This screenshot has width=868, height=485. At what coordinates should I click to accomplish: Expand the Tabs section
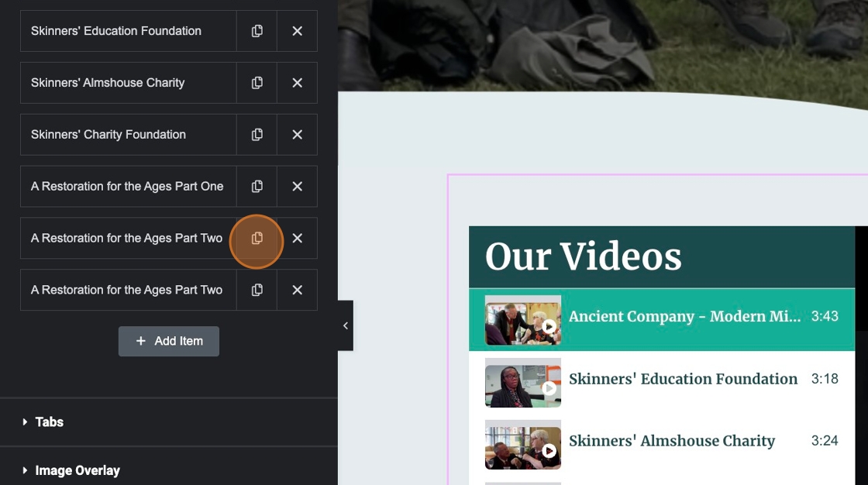[169, 422]
